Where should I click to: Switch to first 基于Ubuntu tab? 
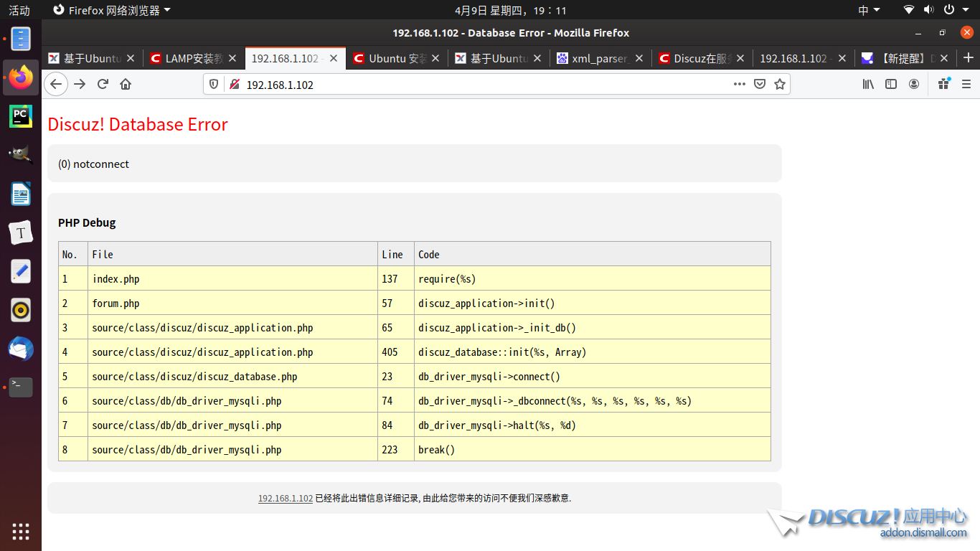[x=90, y=58]
